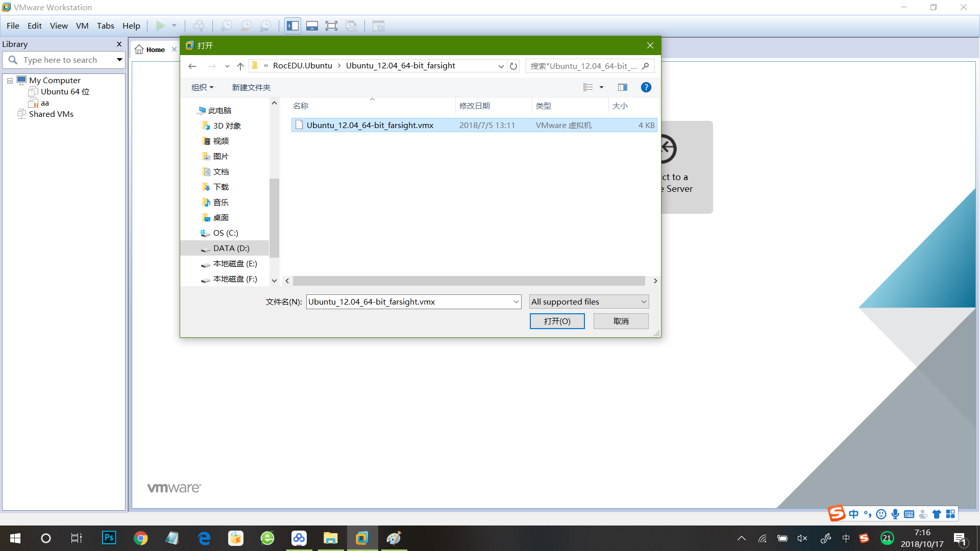The height and width of the screenshot is (551, 980).
Task: Open File Explorer from the taskbar
Action: (x=330, y=538)
